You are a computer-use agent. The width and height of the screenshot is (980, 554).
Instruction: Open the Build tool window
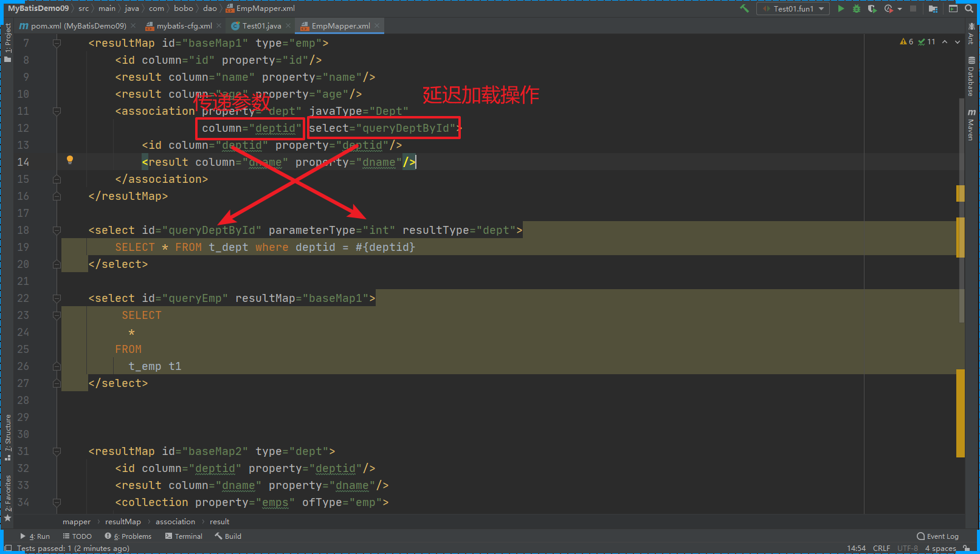coord(228,536)
